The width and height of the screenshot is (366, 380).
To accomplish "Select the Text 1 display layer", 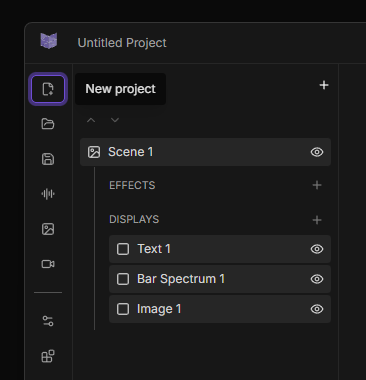I will point(220,249).
